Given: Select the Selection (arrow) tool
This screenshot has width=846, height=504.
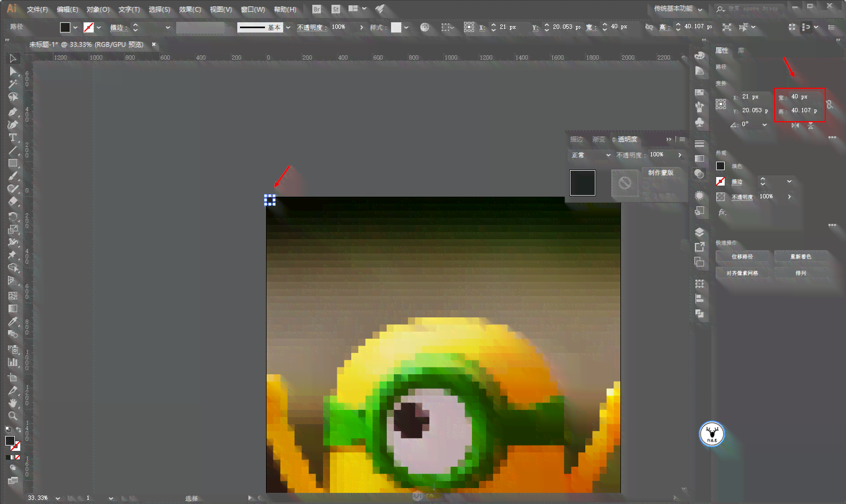Looking at the screenshot, I should click(13, 58).
